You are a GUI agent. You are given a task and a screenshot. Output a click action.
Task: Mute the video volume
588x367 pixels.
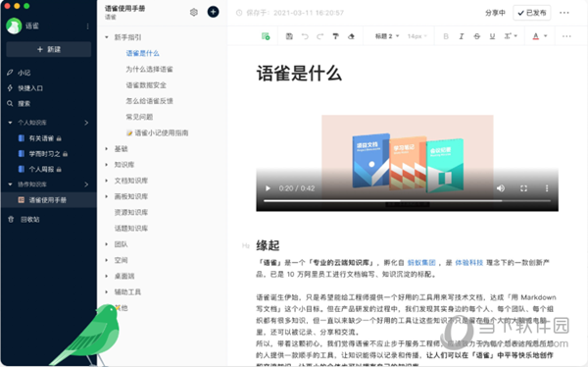tap(501, 188)
